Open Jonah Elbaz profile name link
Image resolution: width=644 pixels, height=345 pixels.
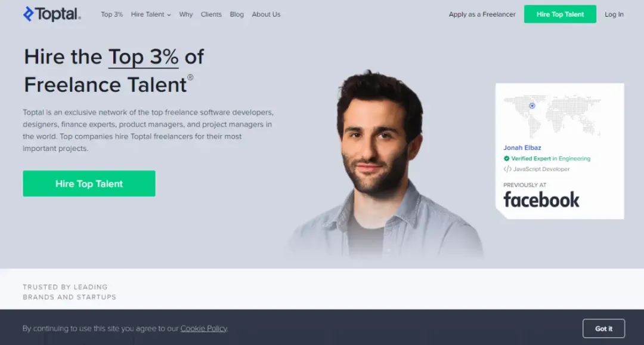pos(522,147)
